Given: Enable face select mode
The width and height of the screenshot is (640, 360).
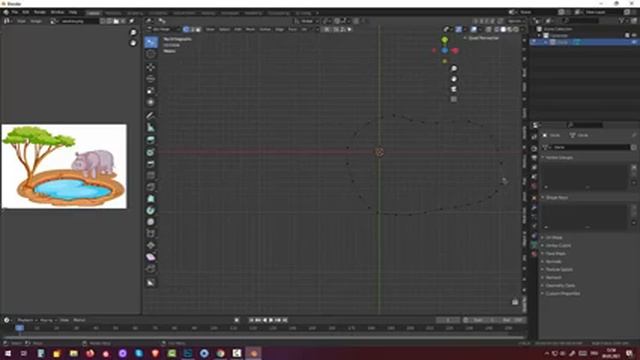Looking at the screenshot, I should tap(198, 29).
